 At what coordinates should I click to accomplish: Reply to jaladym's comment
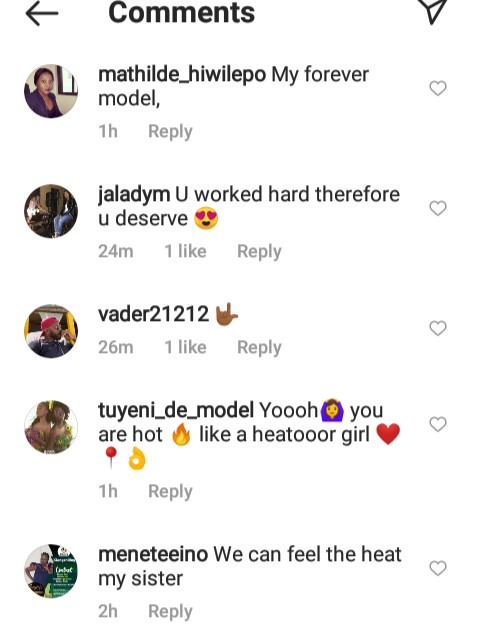pyautogui.click(x=259, y=251)
